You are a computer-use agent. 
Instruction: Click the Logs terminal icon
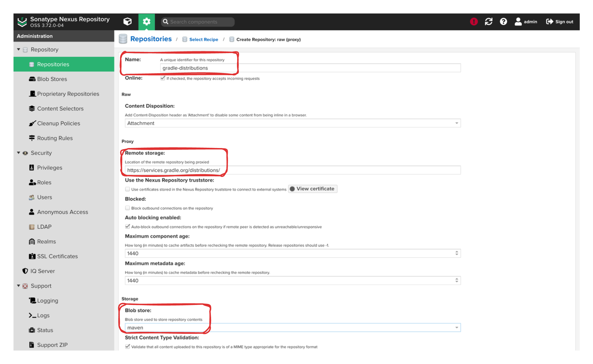(x=32, y=315)
